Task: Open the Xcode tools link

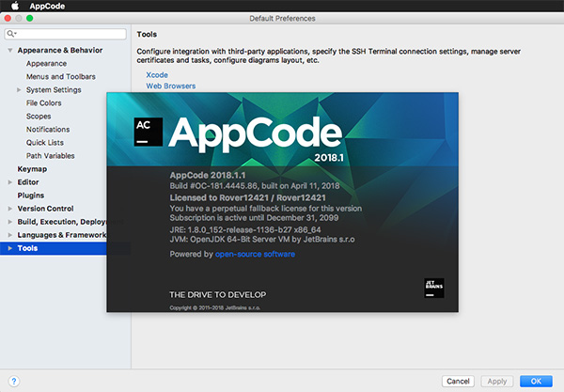Action: [157, 75]
